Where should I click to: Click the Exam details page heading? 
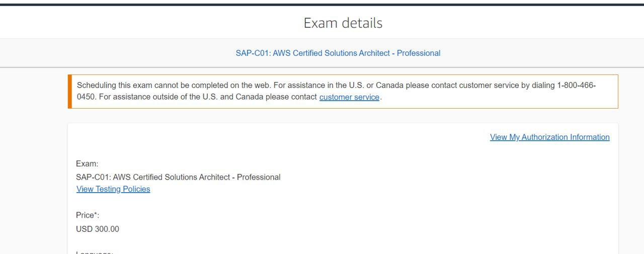click(x=343, y=23)
